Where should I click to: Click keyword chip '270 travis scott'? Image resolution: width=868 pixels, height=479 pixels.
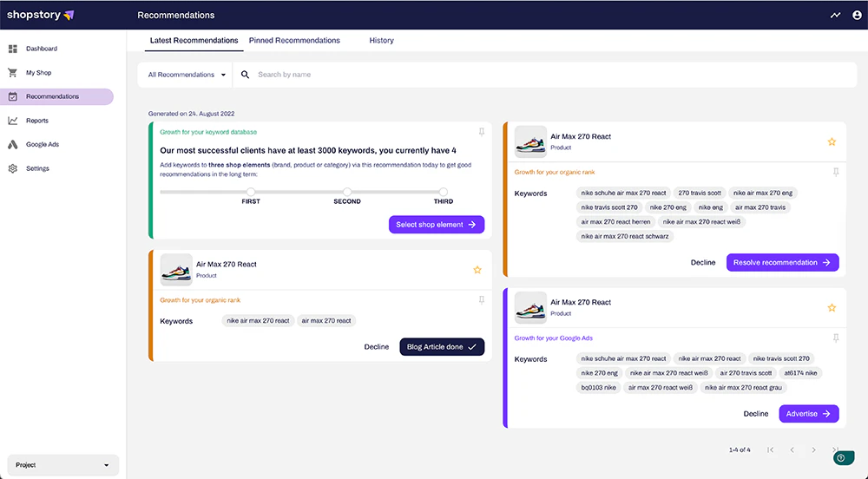pyautogui.click(x=700, y=193)
